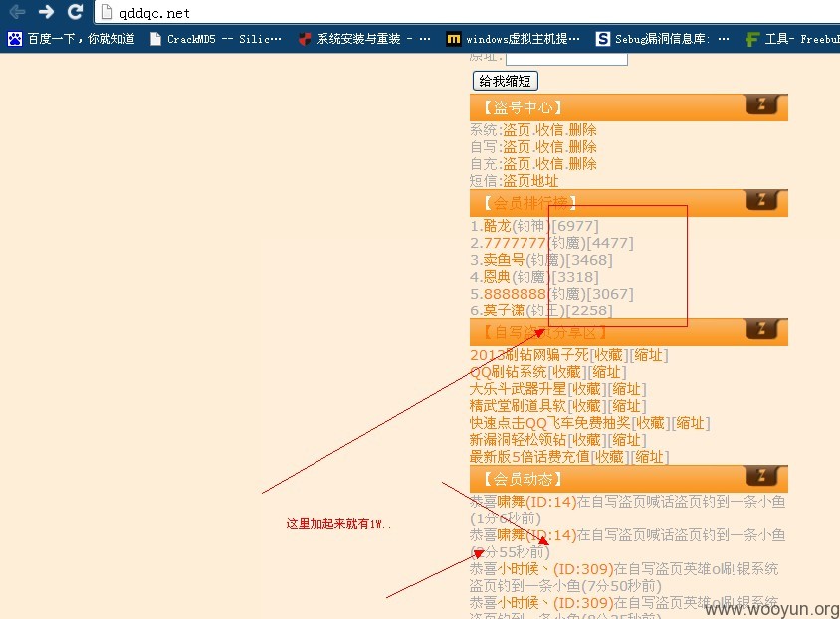The width and height of the screenshot is (840, 619).
Task: Open 收信 link in the 自充 row
Action: point(549,164)
